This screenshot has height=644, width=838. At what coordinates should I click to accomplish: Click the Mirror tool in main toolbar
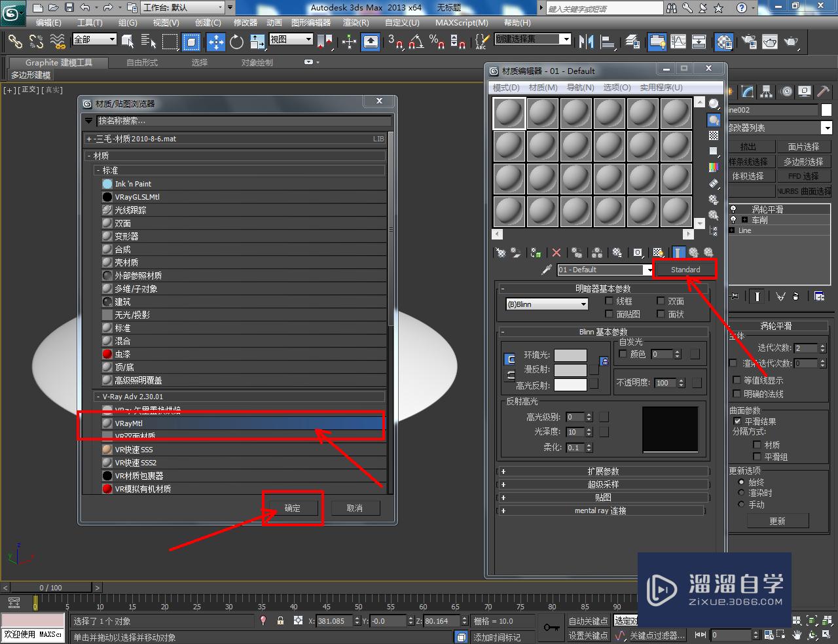click(586, 42)
